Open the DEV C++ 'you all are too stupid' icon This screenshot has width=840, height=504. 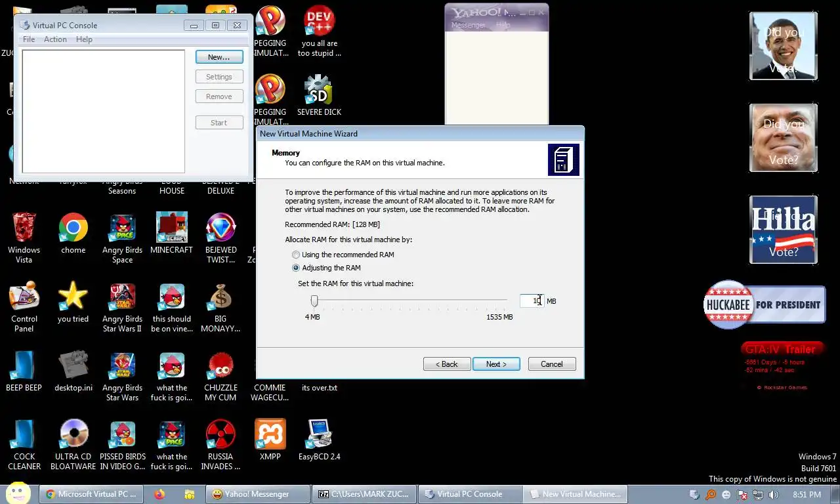pos(319,31)
